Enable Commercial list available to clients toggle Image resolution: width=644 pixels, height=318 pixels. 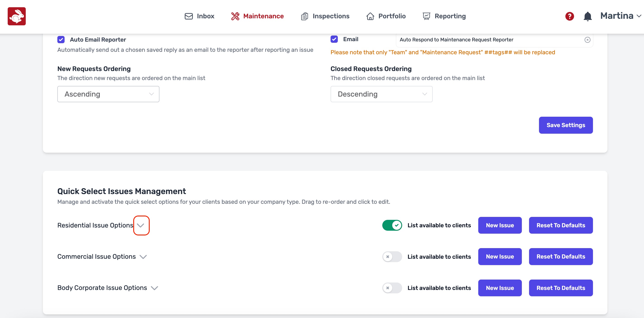click(392, 257)
